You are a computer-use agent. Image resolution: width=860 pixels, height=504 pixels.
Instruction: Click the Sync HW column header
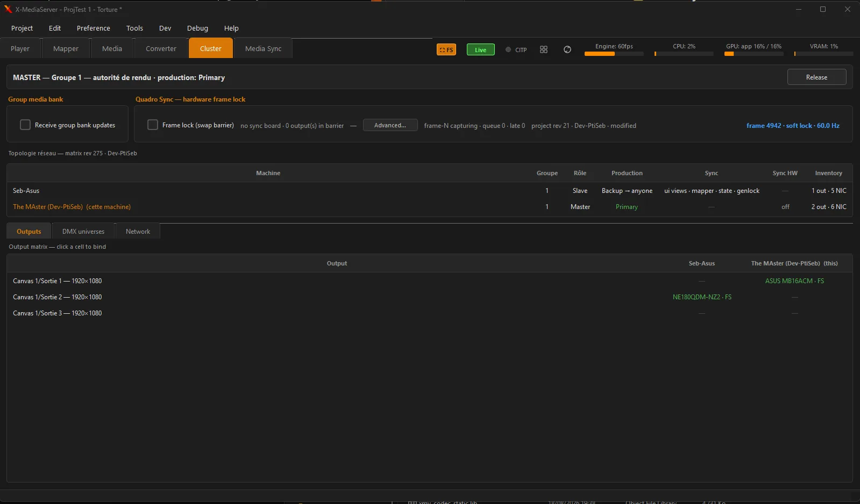(x=785, y=173)
